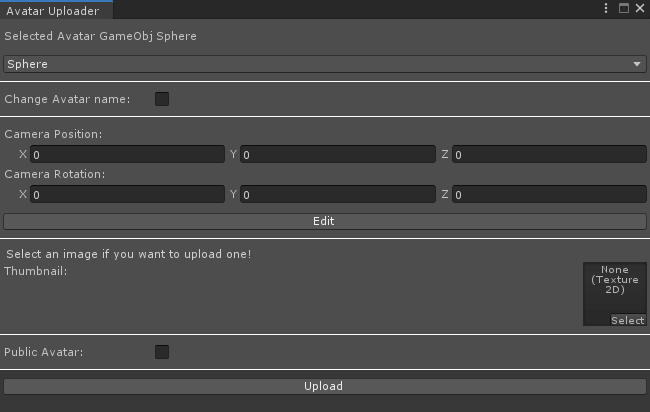Click the Camera Rotation Z drag label
The image size is (650, 412).
(445, 195)
